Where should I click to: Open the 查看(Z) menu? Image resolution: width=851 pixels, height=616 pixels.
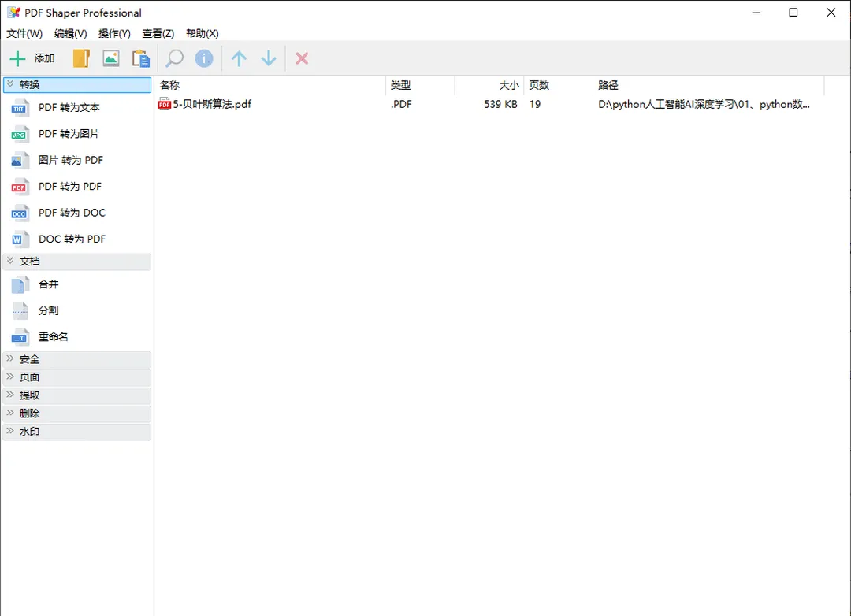click(x=158, y=33)
